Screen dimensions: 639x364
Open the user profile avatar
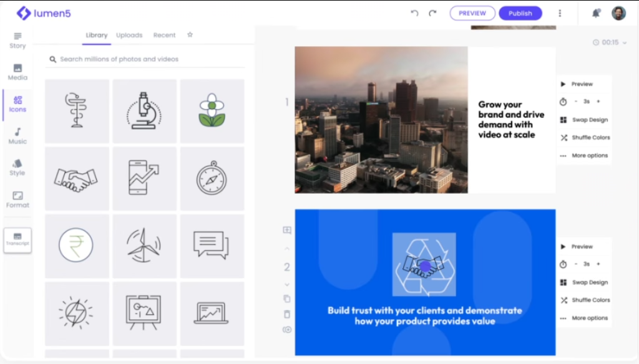618,13
